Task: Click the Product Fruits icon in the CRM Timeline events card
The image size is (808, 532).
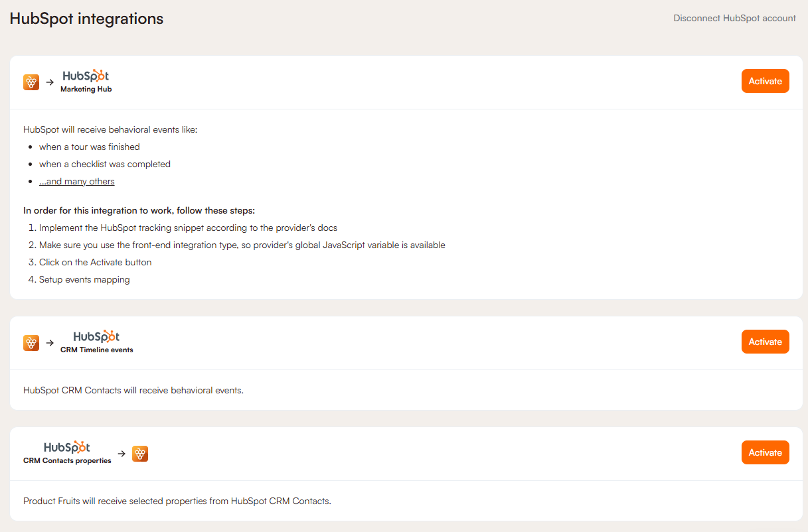Action: tap(31, 343)
